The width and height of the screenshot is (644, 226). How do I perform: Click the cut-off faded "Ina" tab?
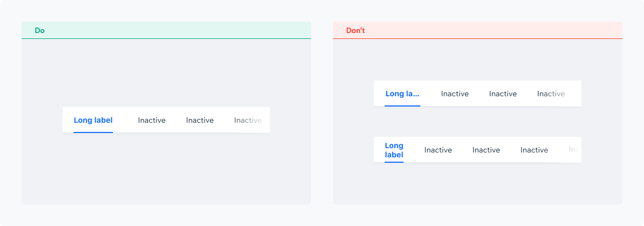click(574, 150)
